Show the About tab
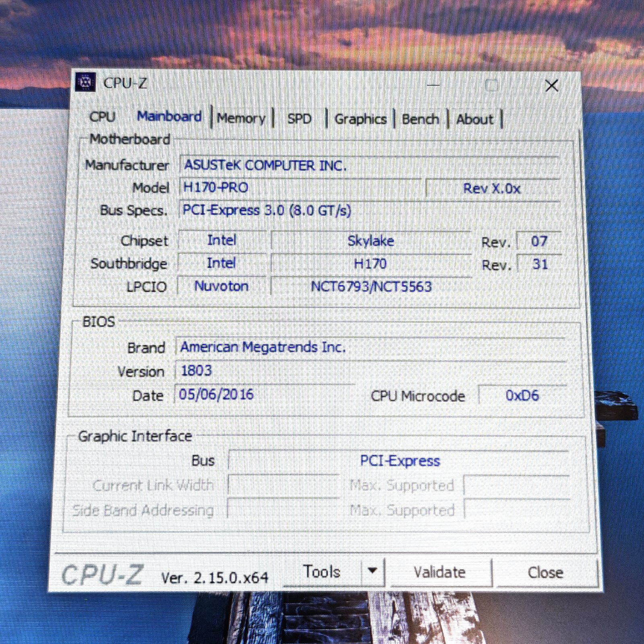This screenshot has height=644, width=644. tap(475, 120)
